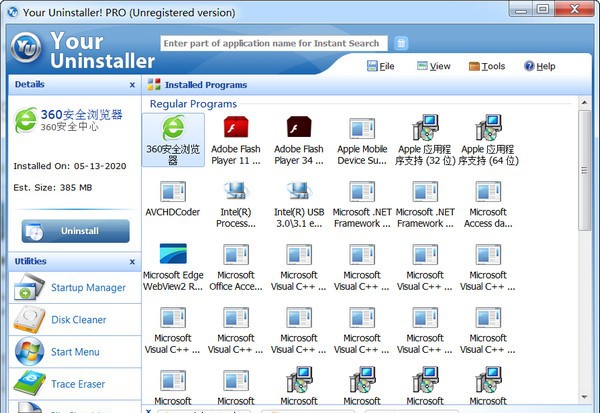Viewport: 600px width, 413px height.
Task: Select Intel(R) Process... program icon
Action: click(x=236, y=191)
